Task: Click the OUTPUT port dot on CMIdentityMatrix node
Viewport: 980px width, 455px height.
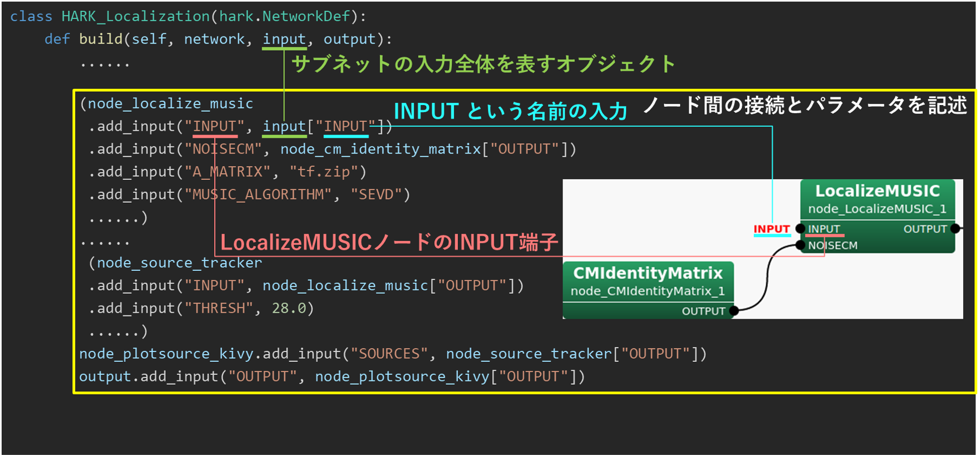Action: coord(734,311)
